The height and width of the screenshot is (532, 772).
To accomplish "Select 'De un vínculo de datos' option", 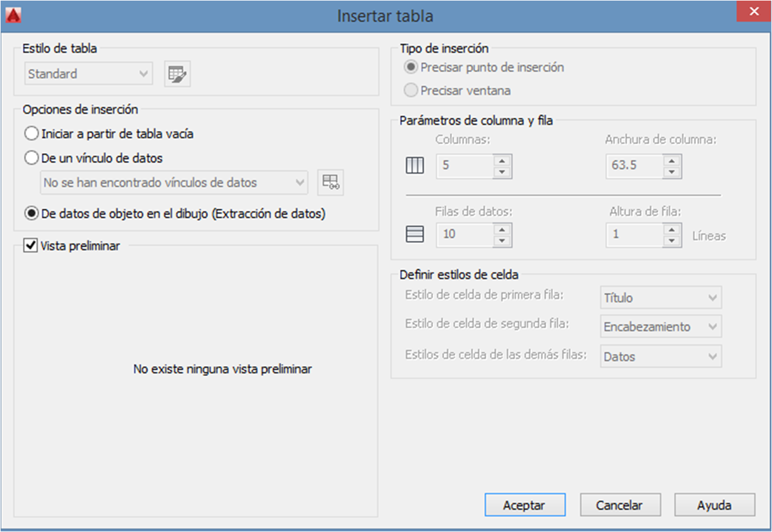I will point(32,159).
